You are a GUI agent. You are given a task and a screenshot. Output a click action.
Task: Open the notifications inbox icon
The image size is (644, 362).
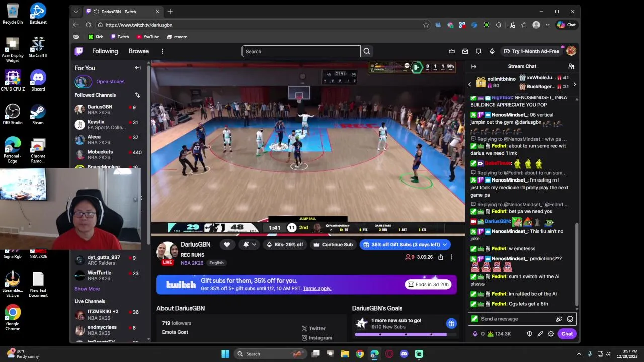click(465, 51)
